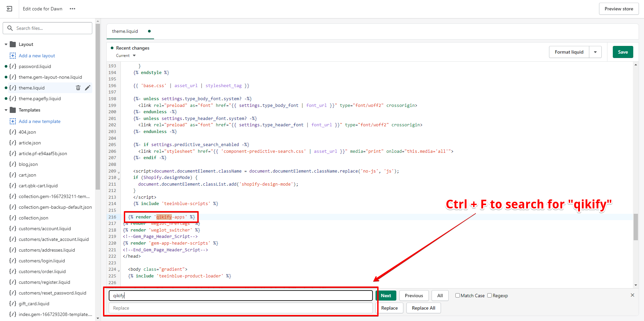Click file icon beside gift_card.liquid
Image resolution: width=644 pixels, height=321 pixels.
point(13,304)
